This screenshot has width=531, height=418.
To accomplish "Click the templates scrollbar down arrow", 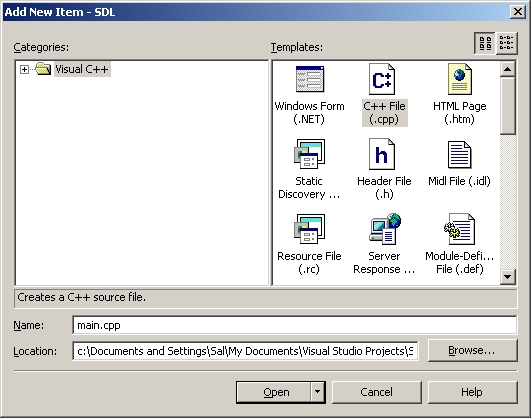I will (x=508, y=277).
